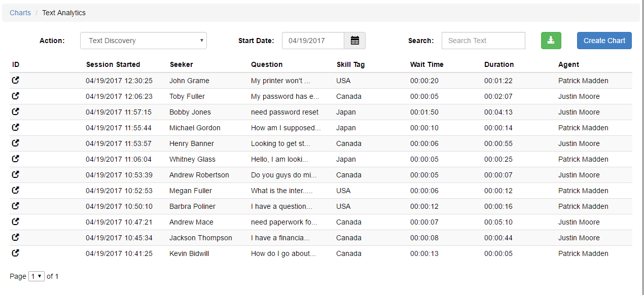Viewport: 644px width, 295px height.
Task: Focus the Search Text input field
Action: (x=483, y=41)
